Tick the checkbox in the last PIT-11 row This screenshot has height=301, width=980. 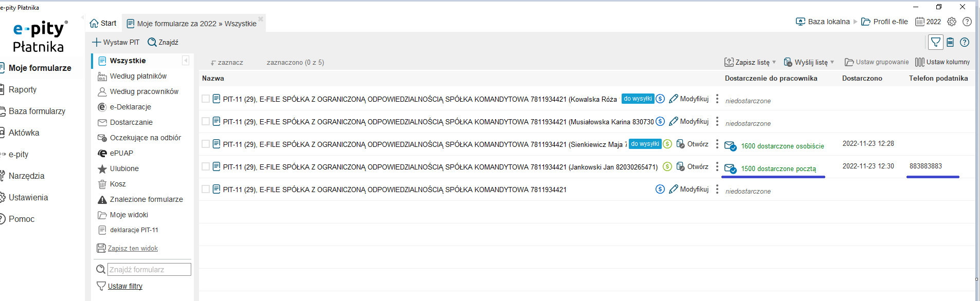(206, 189)
